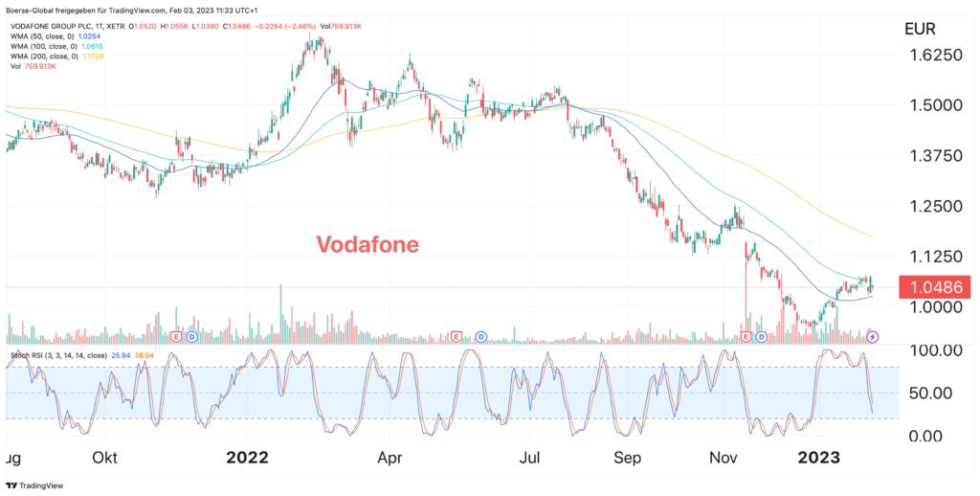Click the dividend D marker from late 2021
Image resolution: width=980 pixels, height=496 pixels.
[191, 337]
